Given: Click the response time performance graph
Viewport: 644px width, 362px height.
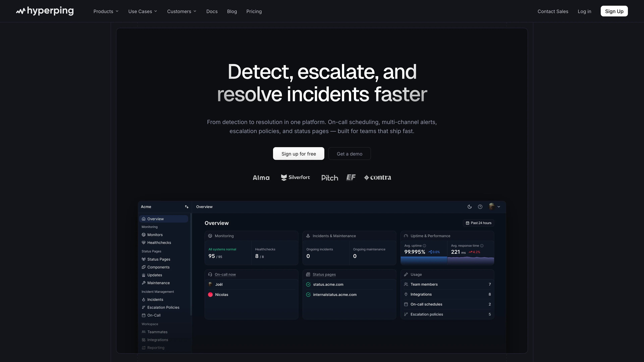Looking at the screenshot, I should click(470, 261).
